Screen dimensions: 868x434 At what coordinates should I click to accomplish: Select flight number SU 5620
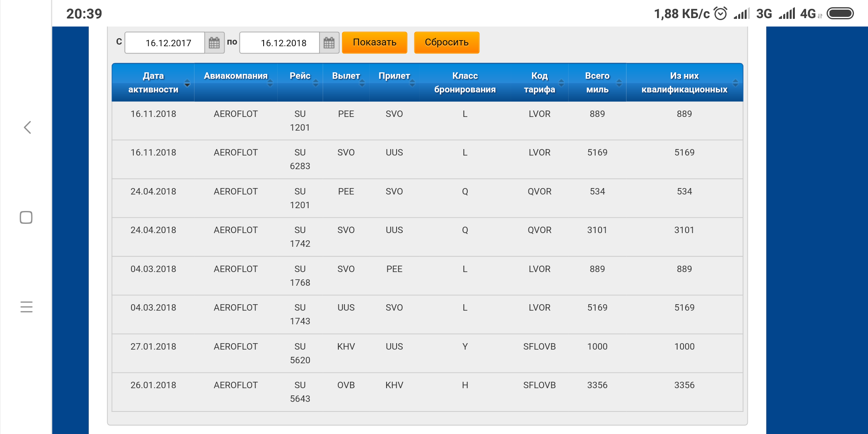pos(300,353)
